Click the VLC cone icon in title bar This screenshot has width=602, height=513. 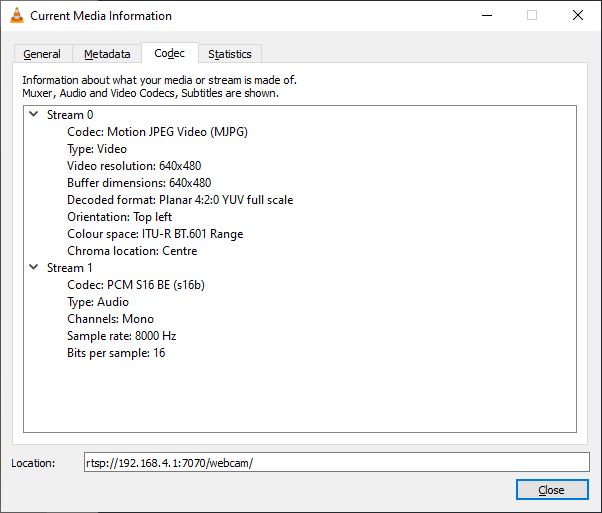click(15, 16)
